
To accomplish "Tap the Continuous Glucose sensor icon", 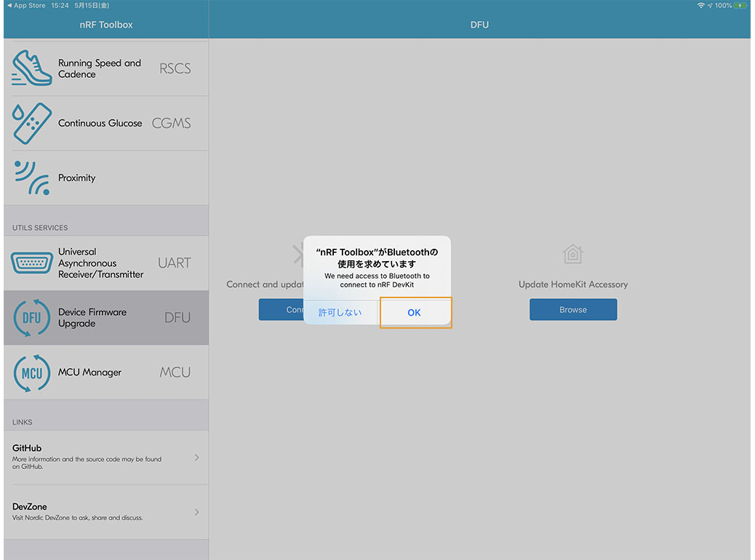I will [32, 123].
